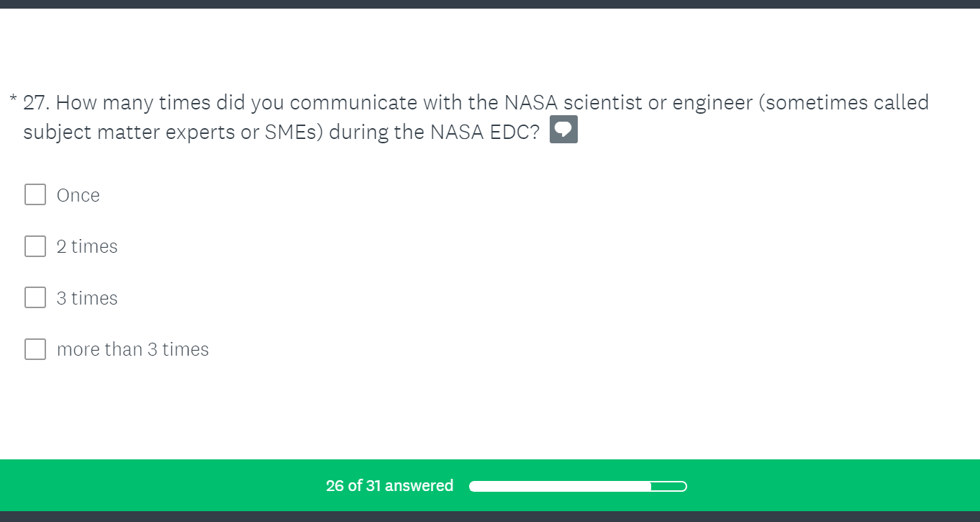The width and height of the screenshot is (980, 522).
Task: Click the unfilled end of the progress bar
Action: tap(668, 487)
